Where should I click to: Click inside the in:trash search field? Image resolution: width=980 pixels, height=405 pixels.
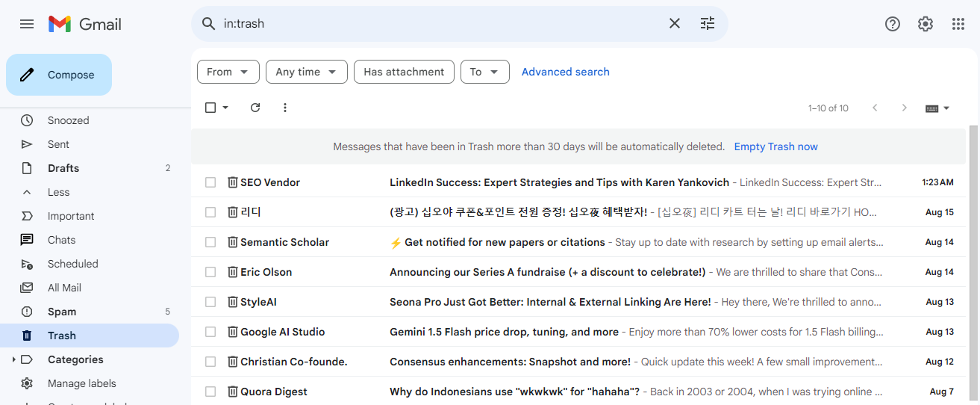point(440,24)
